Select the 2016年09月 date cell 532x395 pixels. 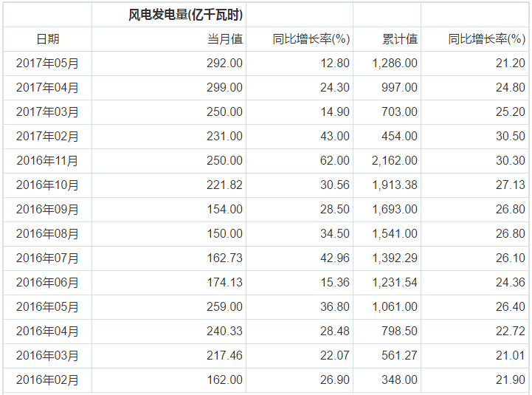click(47, 210)
